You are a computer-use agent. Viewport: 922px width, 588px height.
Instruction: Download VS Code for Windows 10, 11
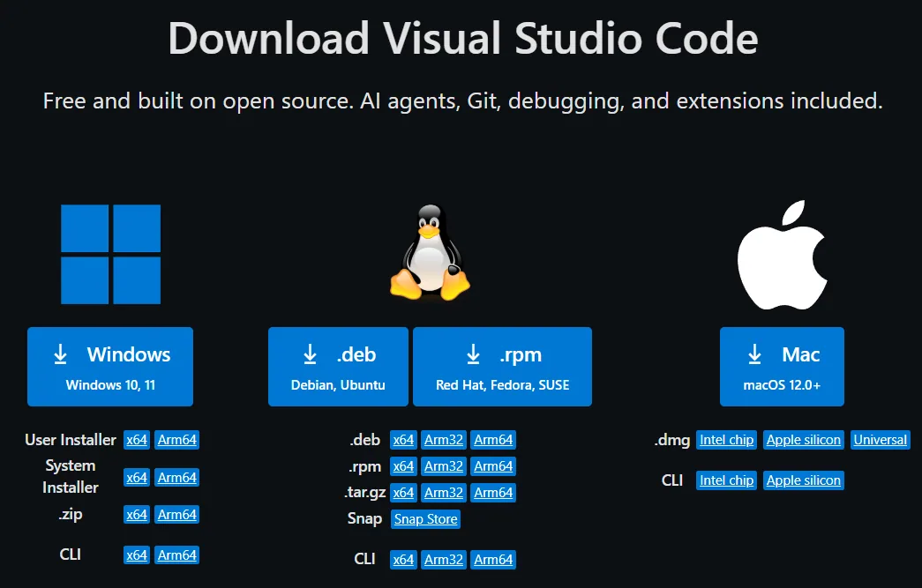[x=110, y=367]
